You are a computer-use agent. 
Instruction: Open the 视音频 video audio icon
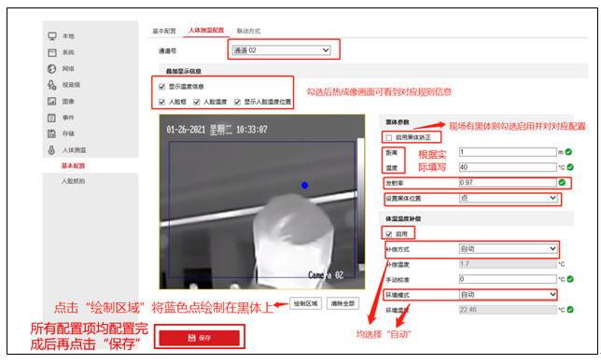[51, 85]
